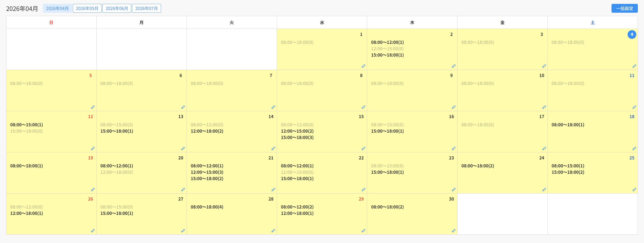
Task: Select the current 2026年04月 tab
Action: point(57,8)
